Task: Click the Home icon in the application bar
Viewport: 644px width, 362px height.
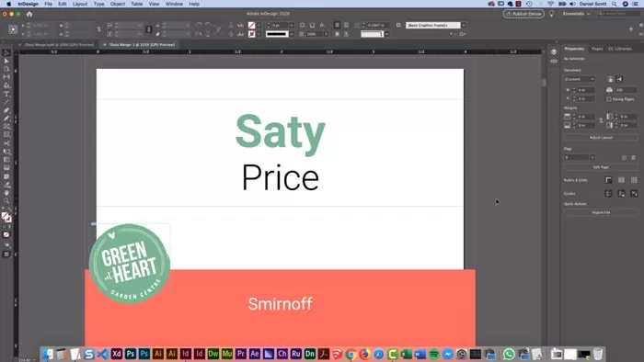Action: point(29,14)
